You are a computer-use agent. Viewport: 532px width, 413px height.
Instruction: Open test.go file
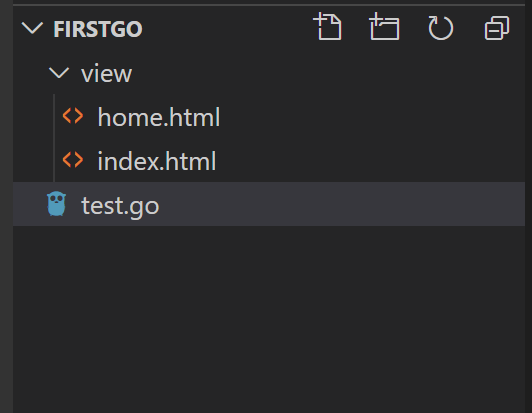pyautogui.click(x=120, y=206)
